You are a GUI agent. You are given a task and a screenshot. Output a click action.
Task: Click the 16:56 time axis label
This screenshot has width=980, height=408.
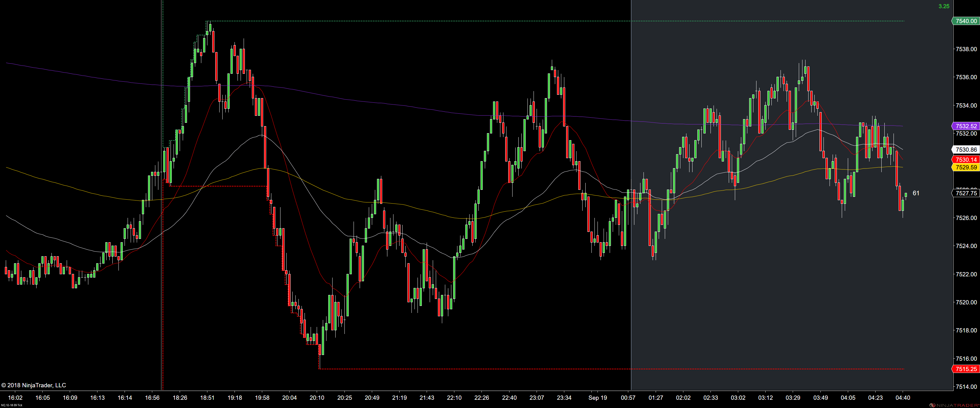(x=152, y=398)
